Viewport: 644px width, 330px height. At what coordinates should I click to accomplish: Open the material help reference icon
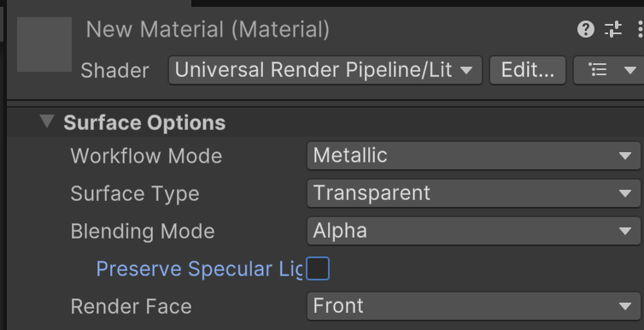pos(586,30)
